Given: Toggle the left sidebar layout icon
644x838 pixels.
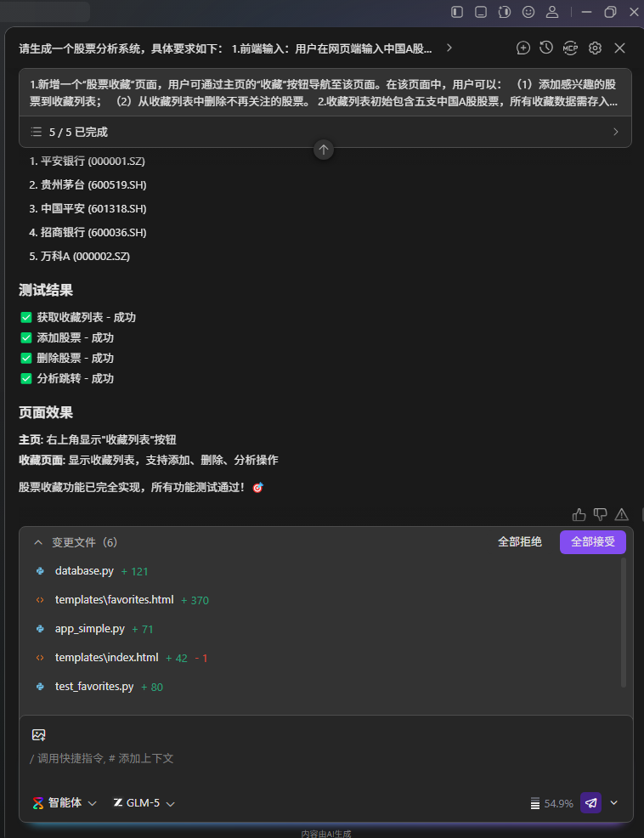Looking at the screenshot, I should (x=457, y=12).
